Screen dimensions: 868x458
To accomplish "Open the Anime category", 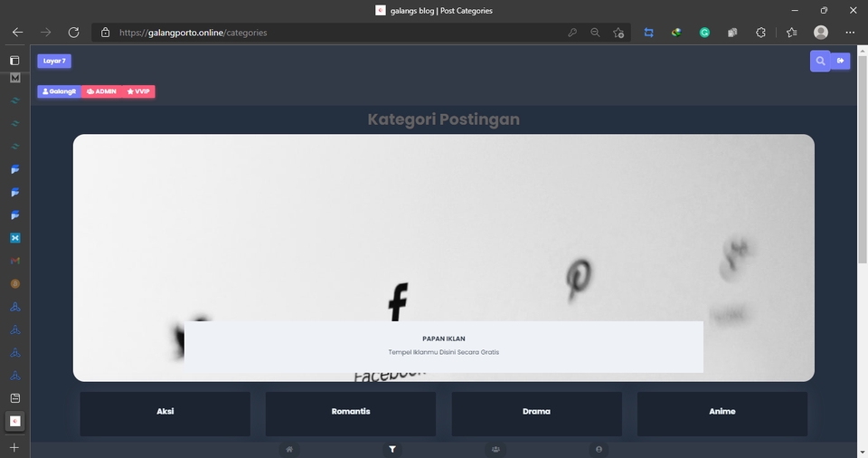I will [x=722, y=414].
